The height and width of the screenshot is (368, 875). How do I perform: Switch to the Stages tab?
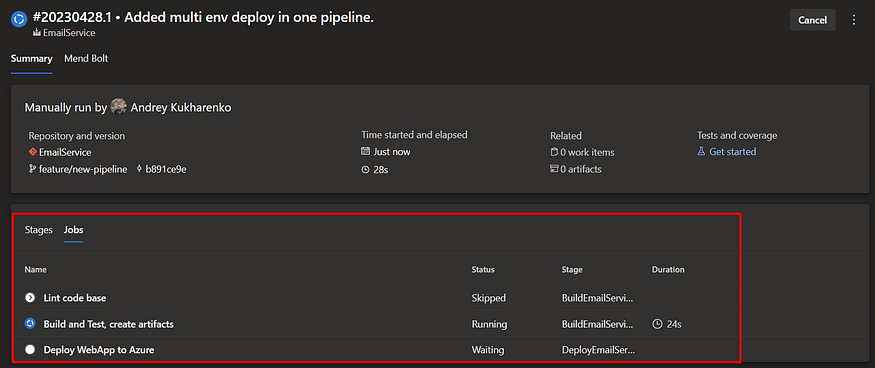click(x=39, y=230)
